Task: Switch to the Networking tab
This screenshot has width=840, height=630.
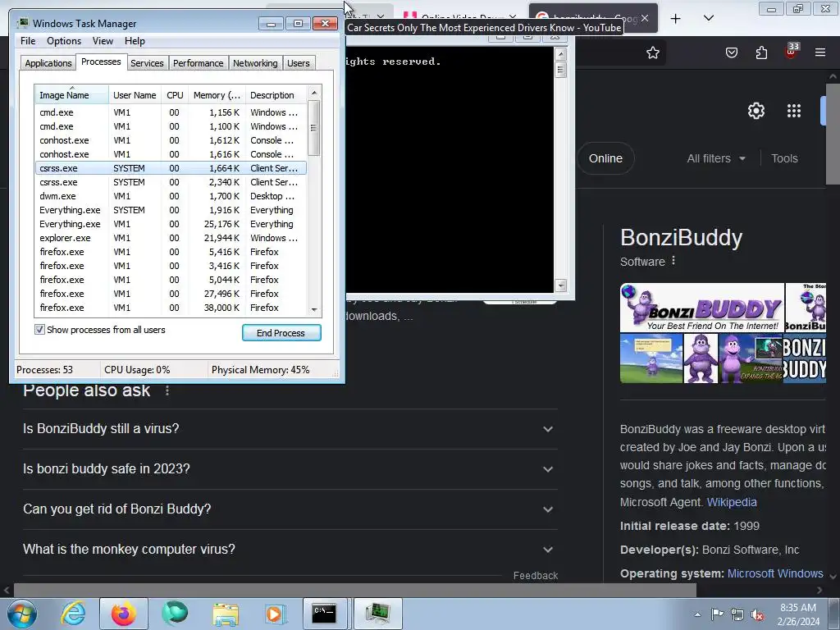Action: tap(255, 63)
